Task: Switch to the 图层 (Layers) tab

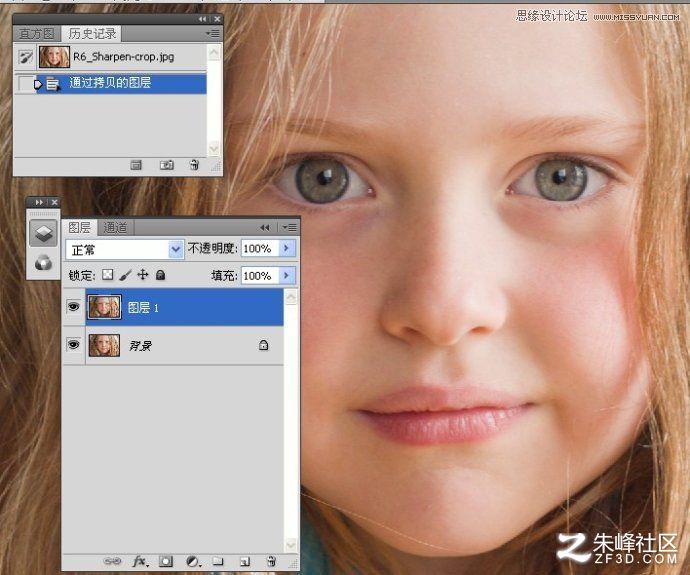Action: pyautogui.click(x=79, y=227)
